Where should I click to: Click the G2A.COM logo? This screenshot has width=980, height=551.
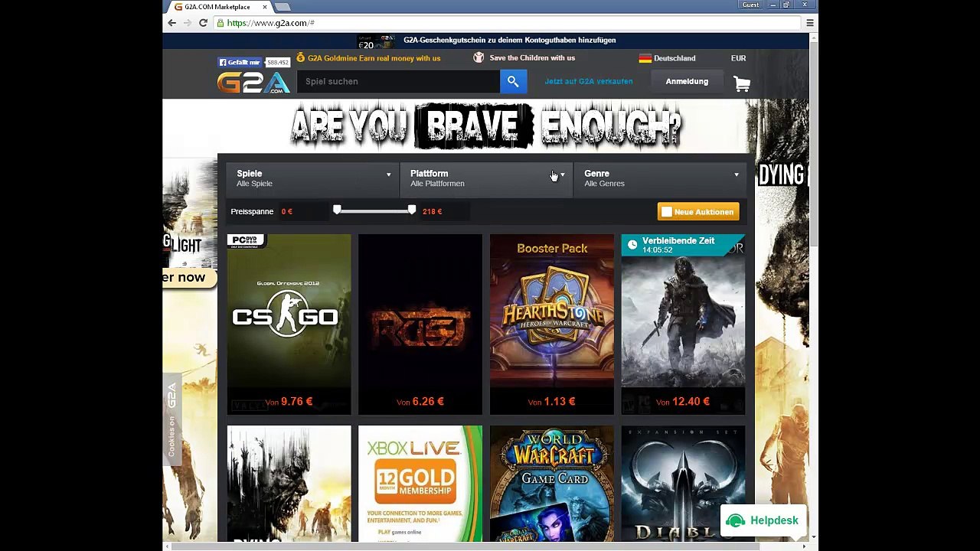(x=253, y=83)
